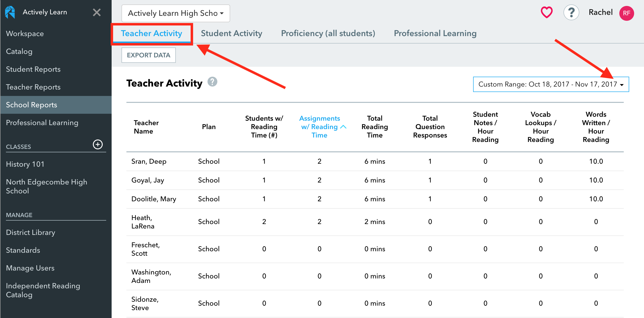Click the 0 mins value for Freschet, Scott
644x318 pixels.
pos(375,249)
